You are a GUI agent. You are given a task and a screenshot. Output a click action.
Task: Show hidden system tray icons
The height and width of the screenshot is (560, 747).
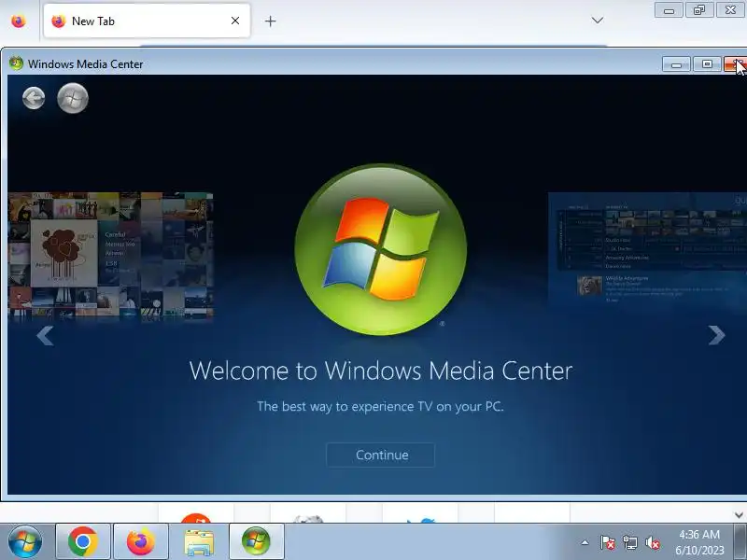(585, 542)
